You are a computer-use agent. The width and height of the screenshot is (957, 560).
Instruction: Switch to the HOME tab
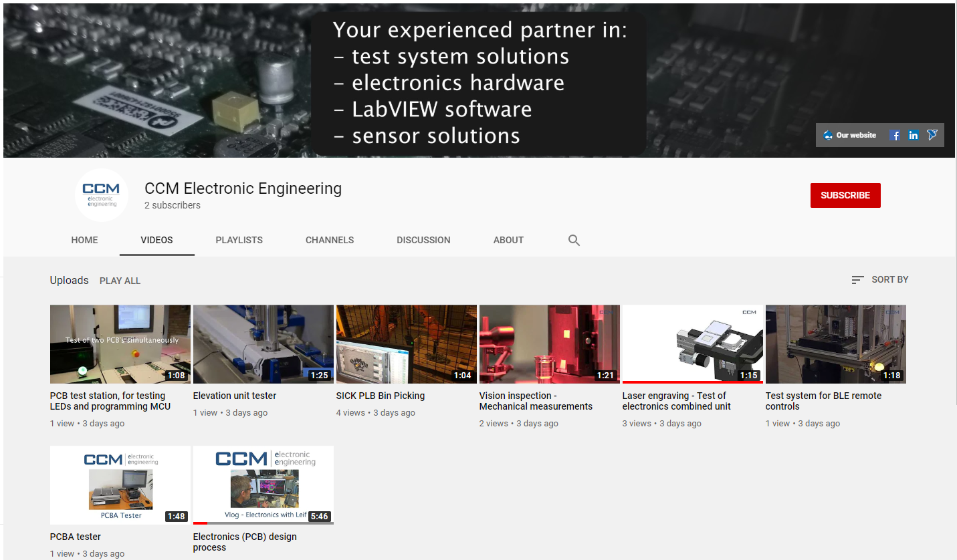(84, 239)
